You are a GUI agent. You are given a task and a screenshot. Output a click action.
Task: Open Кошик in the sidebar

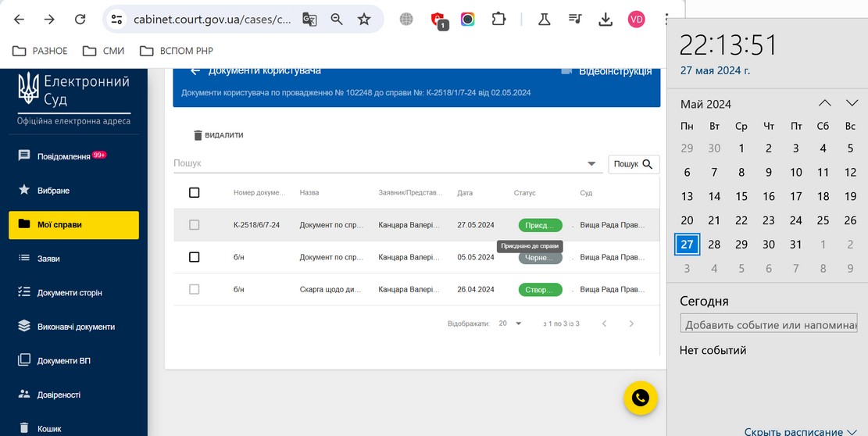point(73,428)
